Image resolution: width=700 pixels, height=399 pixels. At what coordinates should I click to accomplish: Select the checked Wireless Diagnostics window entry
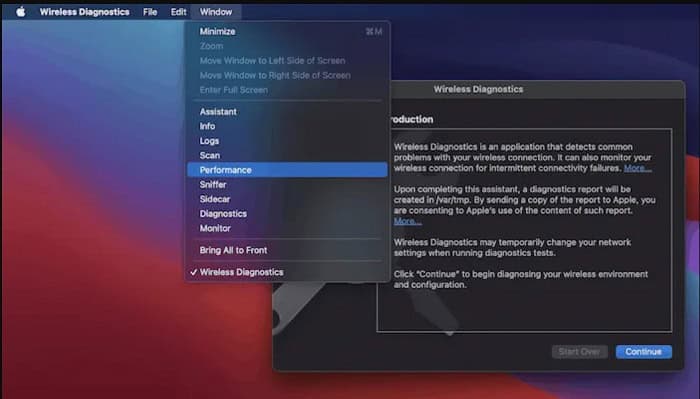point(287,272)
